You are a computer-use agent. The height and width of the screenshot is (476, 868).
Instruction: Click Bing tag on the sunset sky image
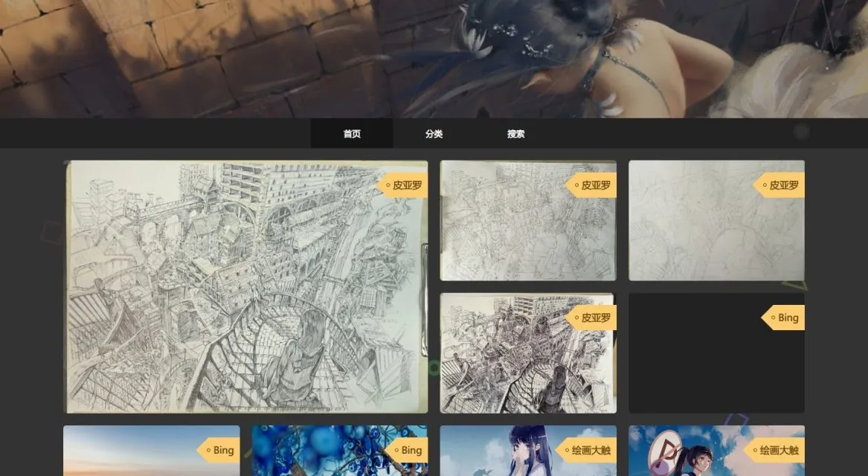point(219,450)
